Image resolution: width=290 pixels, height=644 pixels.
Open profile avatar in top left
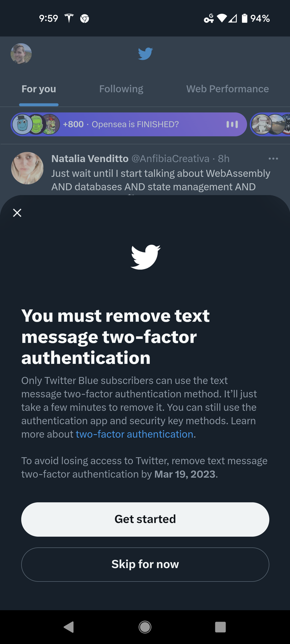21,54
